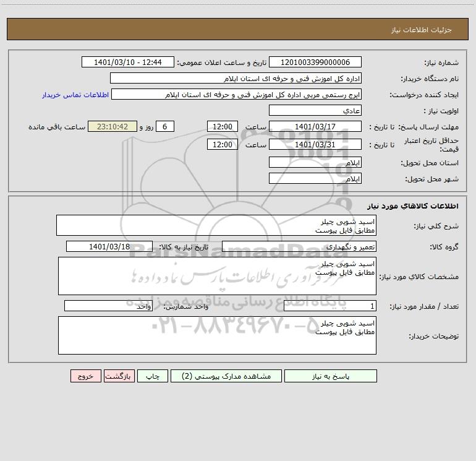This screenshot has width=476, height=461.
Task: Click the price validity date 1401/03/31
Action: coord(315,144)
